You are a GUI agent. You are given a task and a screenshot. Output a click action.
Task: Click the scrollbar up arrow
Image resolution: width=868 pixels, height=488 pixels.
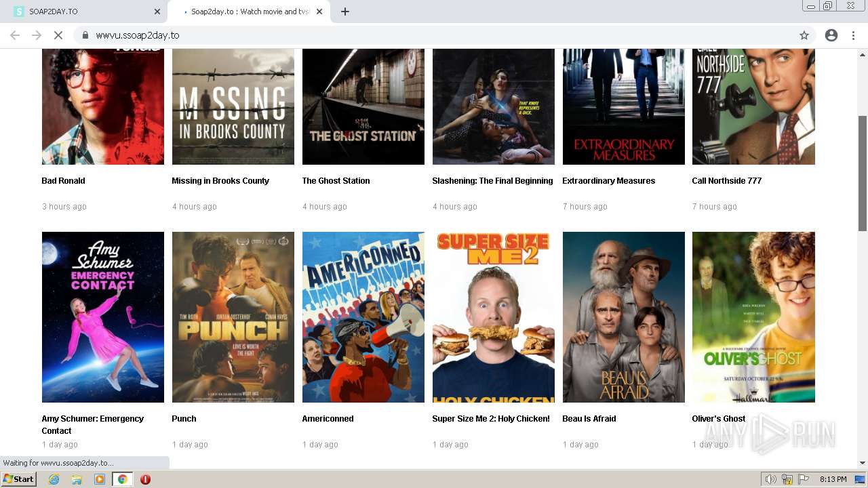point(863,54)
